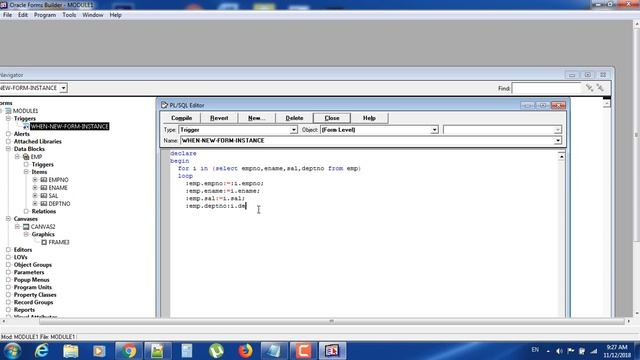Screen dimensions: 640x360
Task: Click the ENAME item icon
Action: [x=44, y=188]
